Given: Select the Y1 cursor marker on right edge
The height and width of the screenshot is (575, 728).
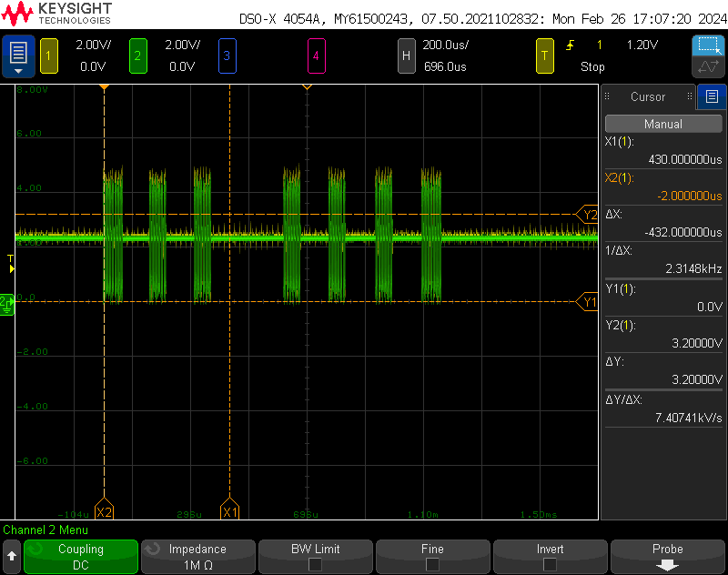Looking at the screenshot, I should (587, 302).
